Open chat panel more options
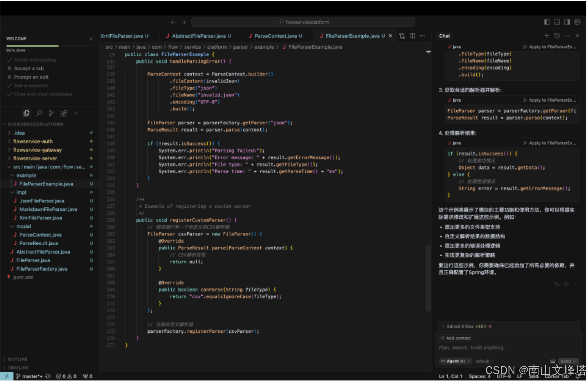This screenshot has width=588, height=381. [x=567, y=36]
